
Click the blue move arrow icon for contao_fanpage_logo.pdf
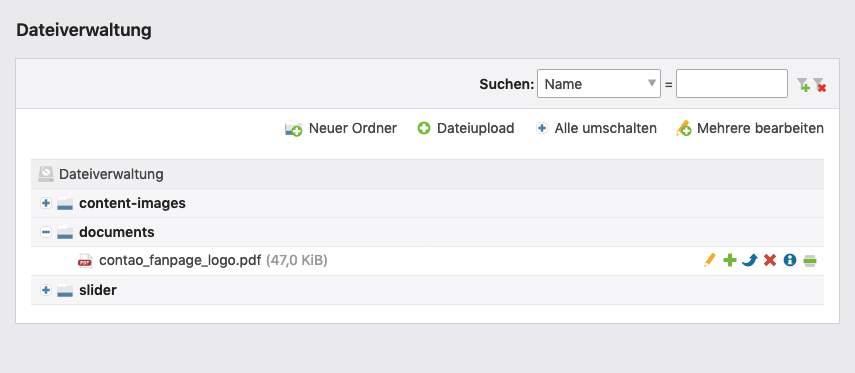pyautogui.click(x=750, y=261)
